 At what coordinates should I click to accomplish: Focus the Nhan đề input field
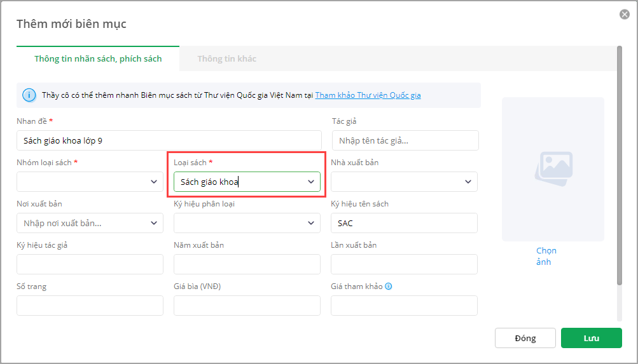pyautogui.click(x=169, y=140)
